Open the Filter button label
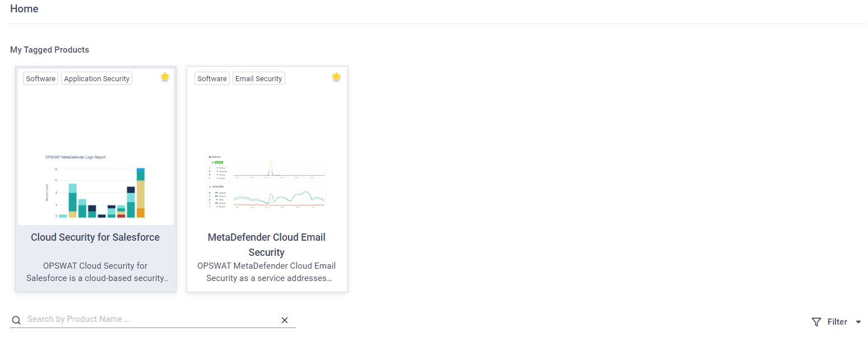The image size is (868, 351). point(837,322)
